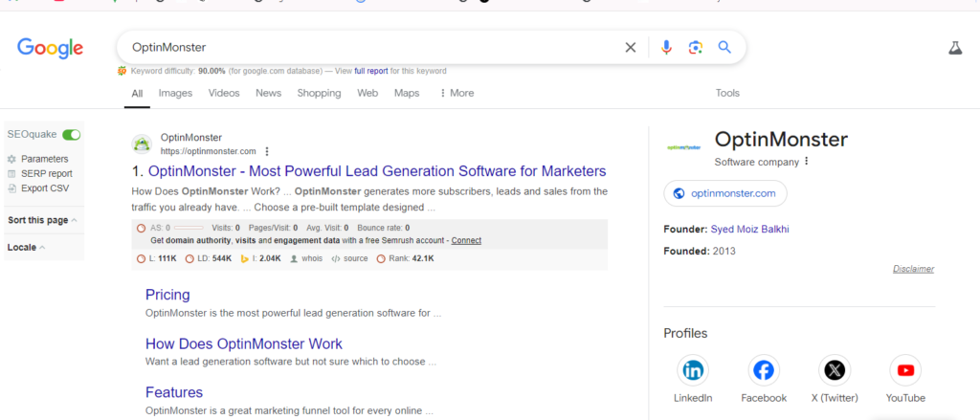Click the blue search magnifier icon

[x=724, y=47]
